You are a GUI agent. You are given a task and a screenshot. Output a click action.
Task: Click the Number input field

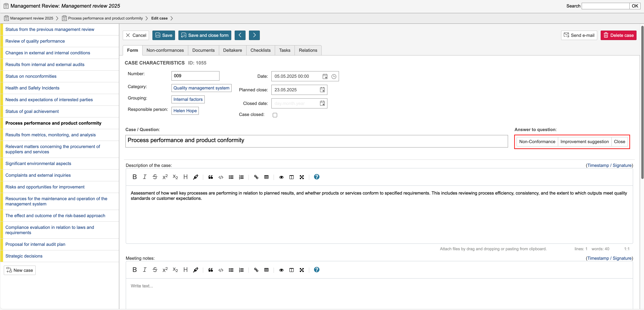tap(195, 76)
